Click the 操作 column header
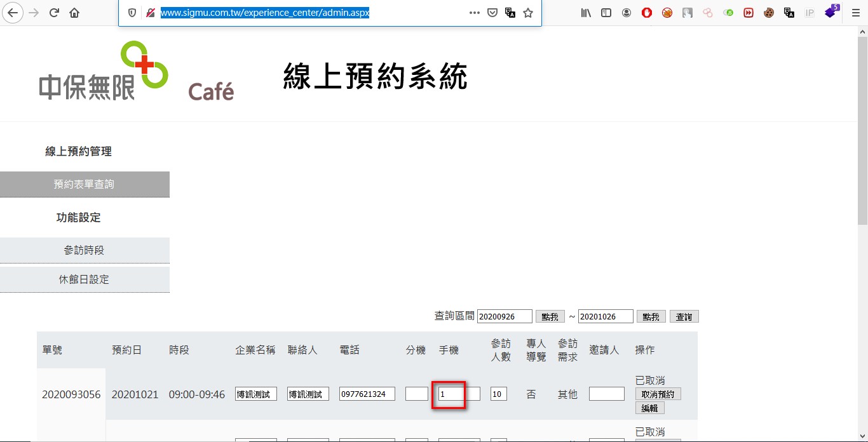 (x=645, y=350)
